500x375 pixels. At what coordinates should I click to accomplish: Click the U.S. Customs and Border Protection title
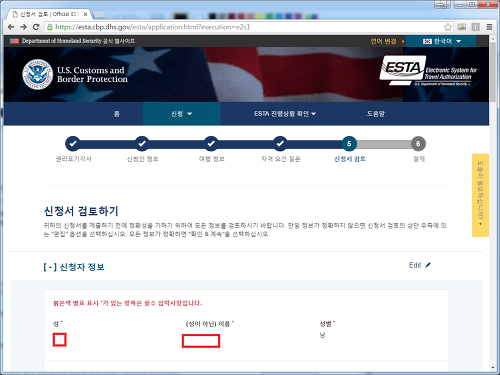pos(92,75)
